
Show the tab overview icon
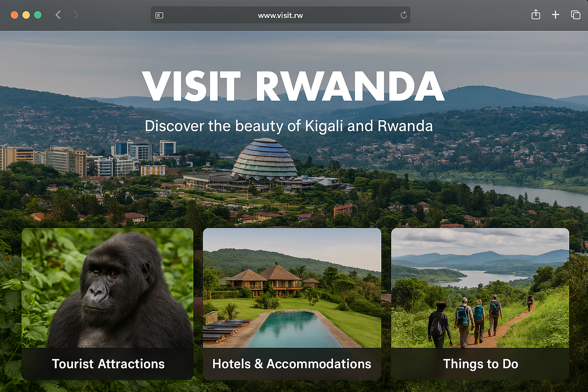(x=575, y=15)
